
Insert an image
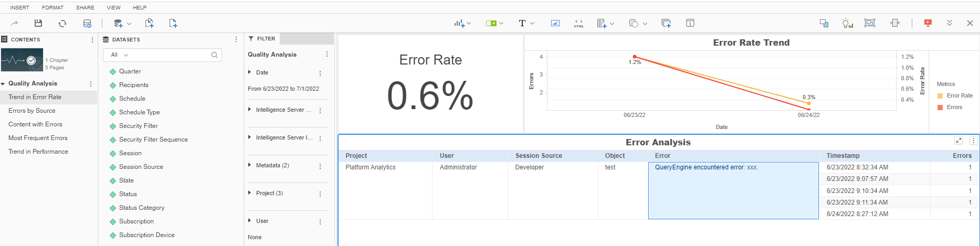tap(555, 23)
